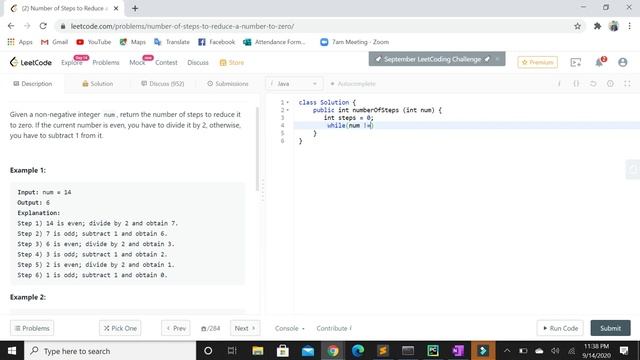Open the Facebook bookmark
640x360 pixels.
tap(216, 42)
